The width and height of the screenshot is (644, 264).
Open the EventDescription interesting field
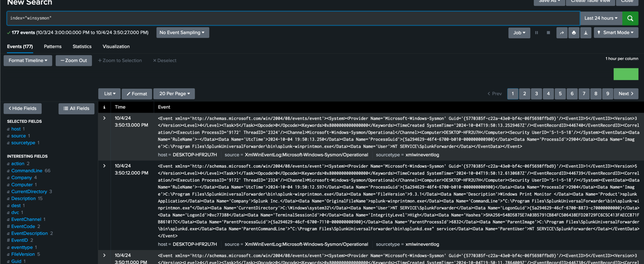coord(29,233)
